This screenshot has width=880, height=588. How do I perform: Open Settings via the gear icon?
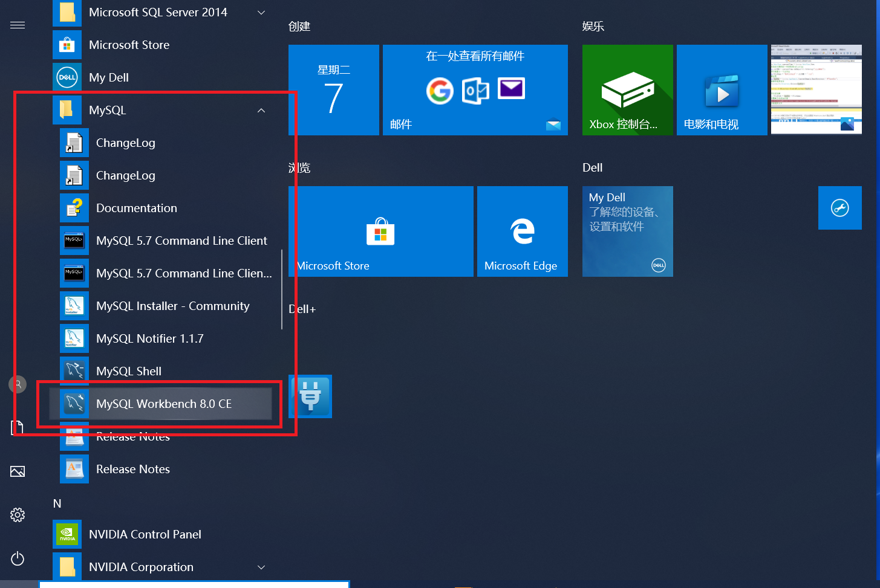click(x=18, y=515)
